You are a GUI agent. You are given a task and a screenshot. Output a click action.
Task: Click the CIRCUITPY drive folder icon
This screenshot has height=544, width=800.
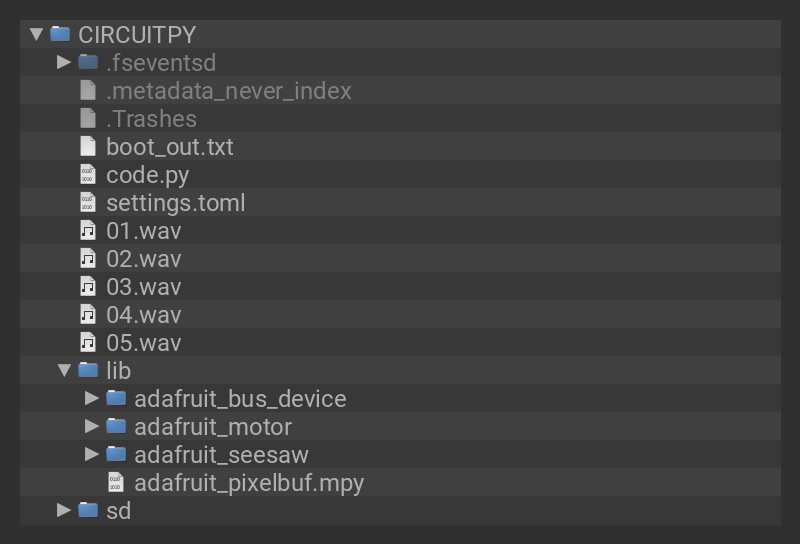click(60, 34)
